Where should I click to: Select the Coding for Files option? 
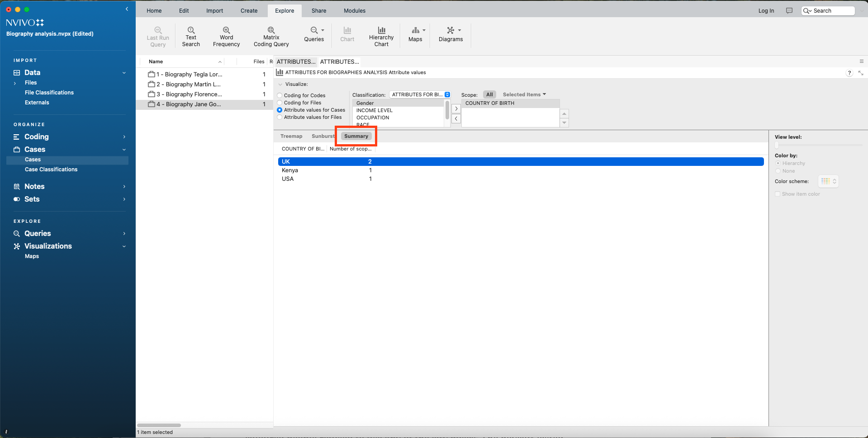point(280,103)
